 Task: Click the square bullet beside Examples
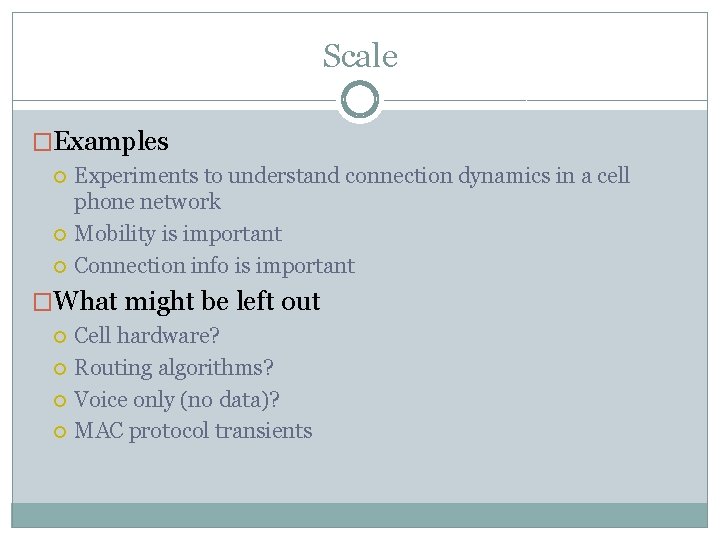42,142
